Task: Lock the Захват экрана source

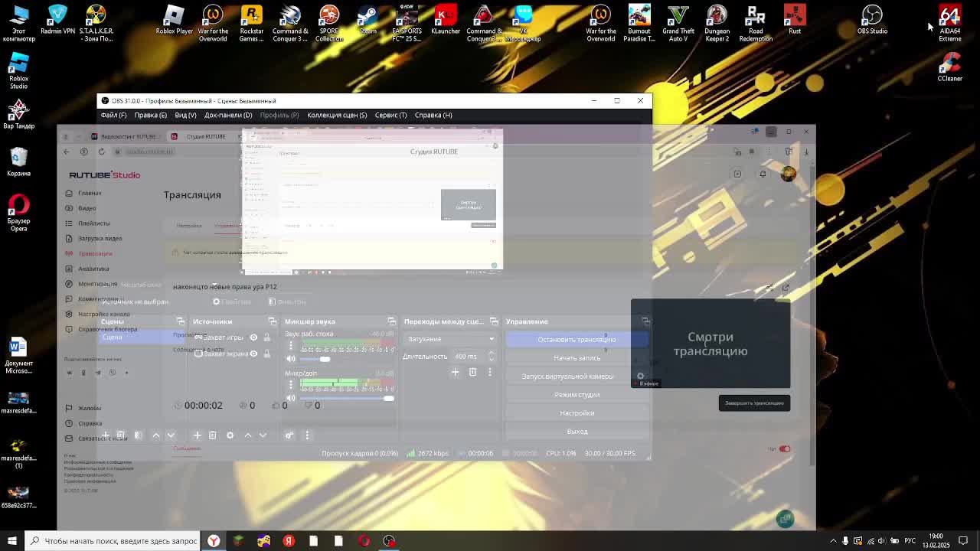Action: [266, 354]
